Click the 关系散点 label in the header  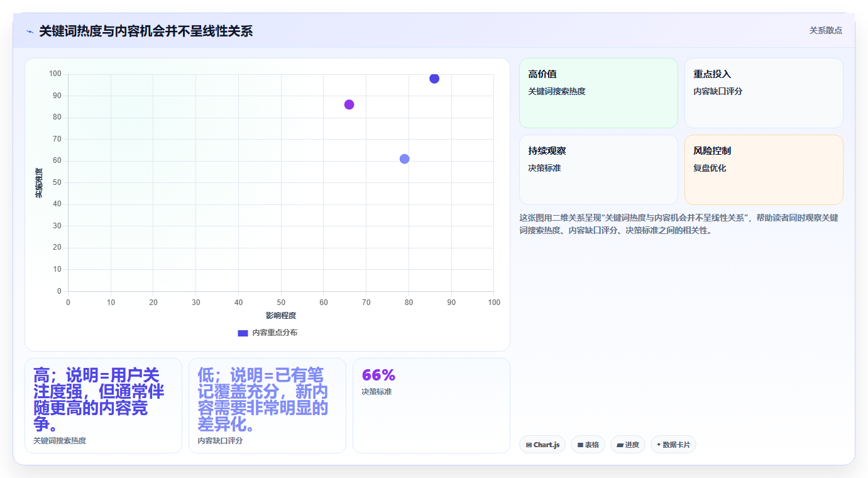[x=825, y=30]
